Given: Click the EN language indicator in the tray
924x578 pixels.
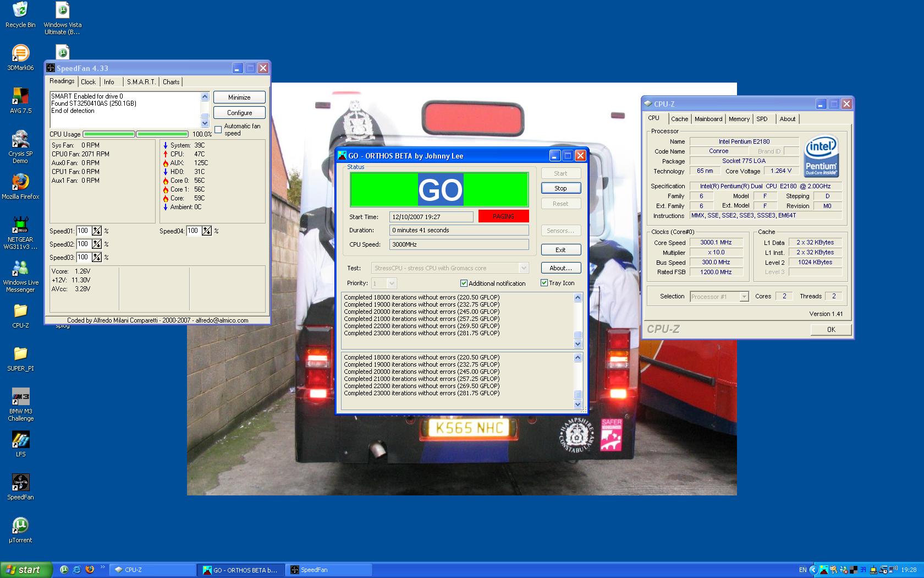Looking at the screenshot, I should (803, 570).
